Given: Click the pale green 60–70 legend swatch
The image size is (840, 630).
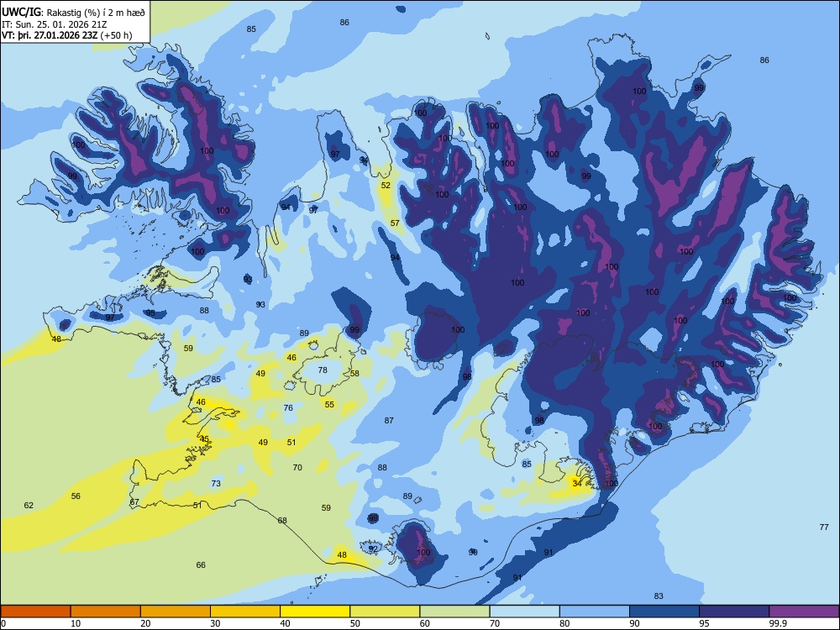Looking at the screenshot, I should [x=454, y=612].
